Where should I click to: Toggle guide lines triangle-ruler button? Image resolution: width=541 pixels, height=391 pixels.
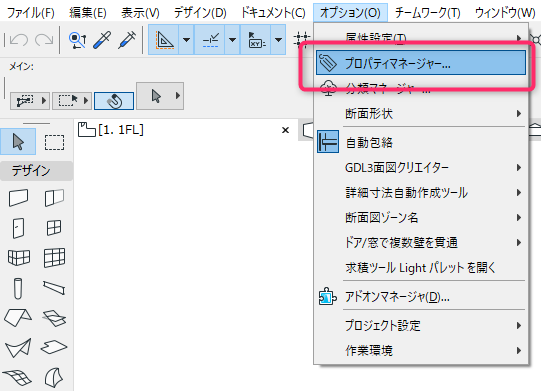[164, 40]
